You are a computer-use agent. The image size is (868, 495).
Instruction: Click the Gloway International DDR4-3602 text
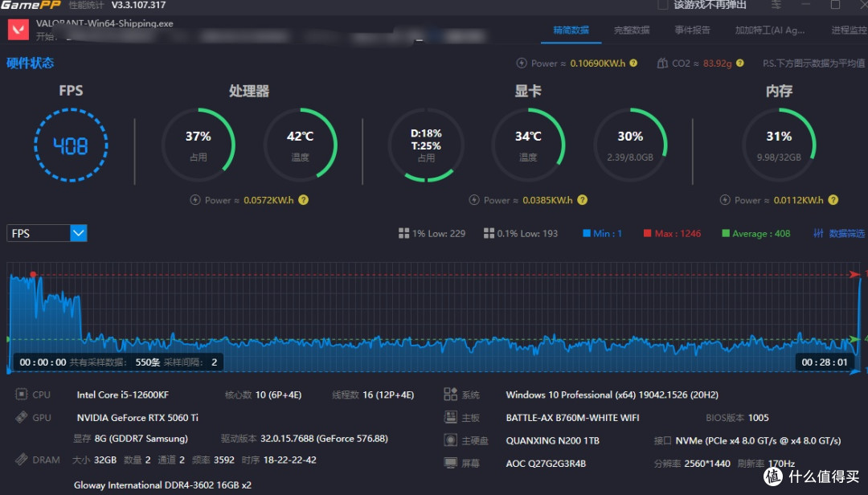coord(162,485)
